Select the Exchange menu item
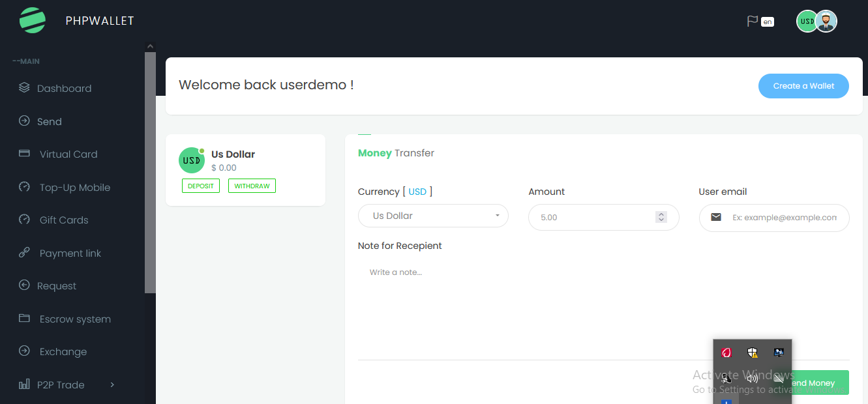 click(x=63, y=352)
